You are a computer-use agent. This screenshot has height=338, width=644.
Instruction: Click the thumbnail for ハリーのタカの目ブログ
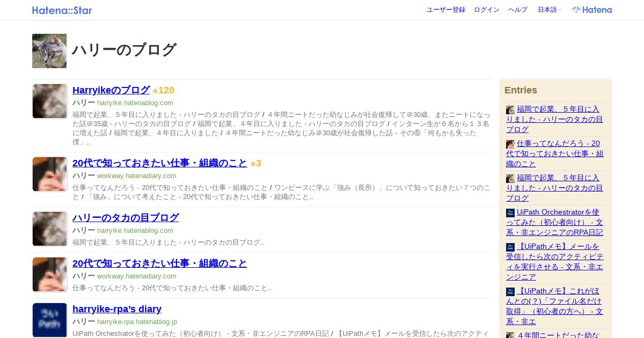pos(50,229)
